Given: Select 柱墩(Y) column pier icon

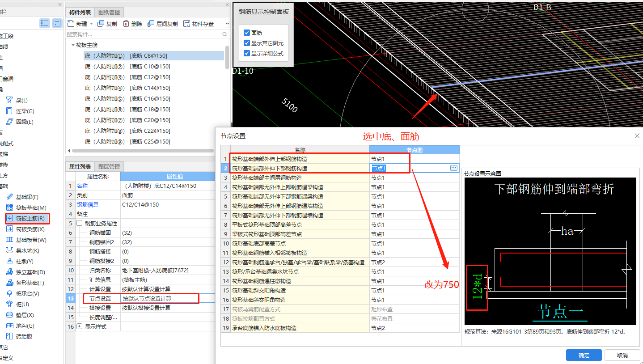Looking at the screenshot, I should [x=9, y=261].
